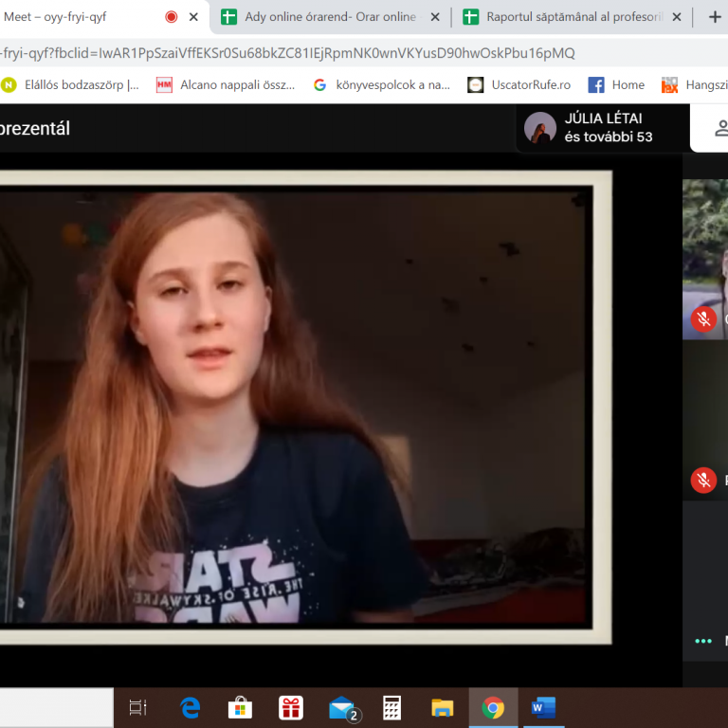This screenshot has height=728, width=728.
Task: Click the lower red muted microphone icon
Action: pyautogui.click(x=703, y=481)
